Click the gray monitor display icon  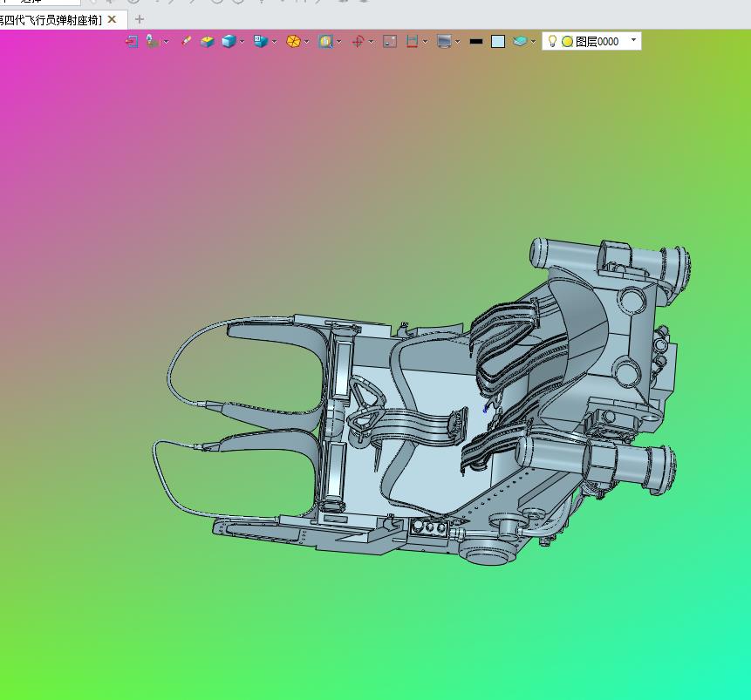tap(444, 42)
